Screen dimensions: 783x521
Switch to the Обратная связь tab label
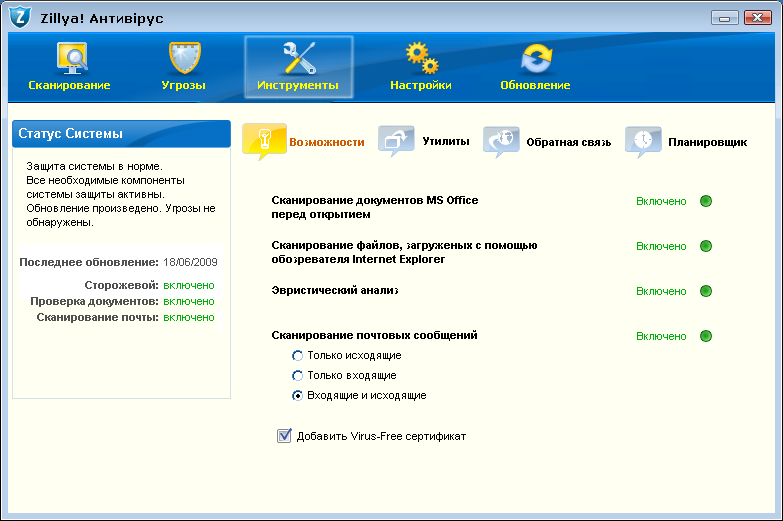569,142
